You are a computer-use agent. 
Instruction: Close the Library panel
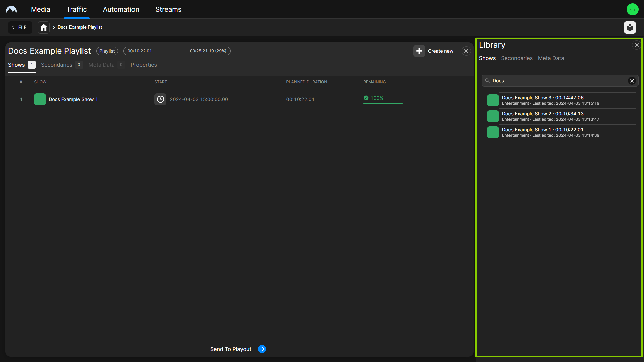tap(636, 45)
